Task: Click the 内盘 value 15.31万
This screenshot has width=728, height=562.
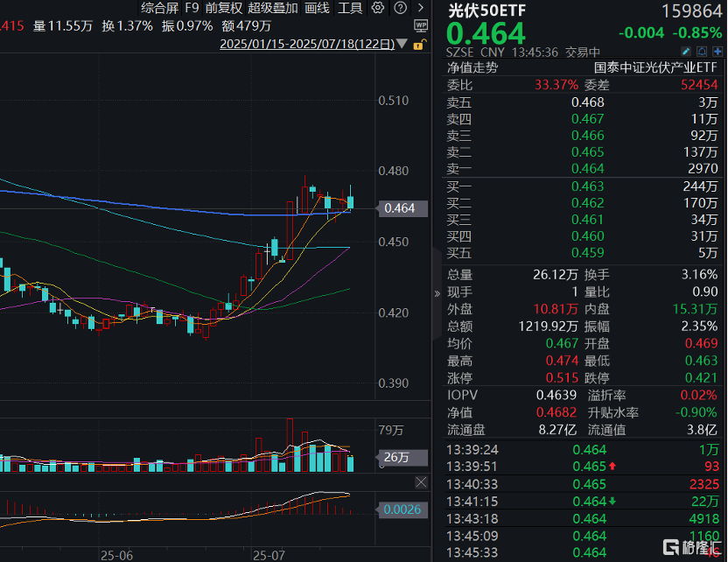Action: tap(695, 309)
